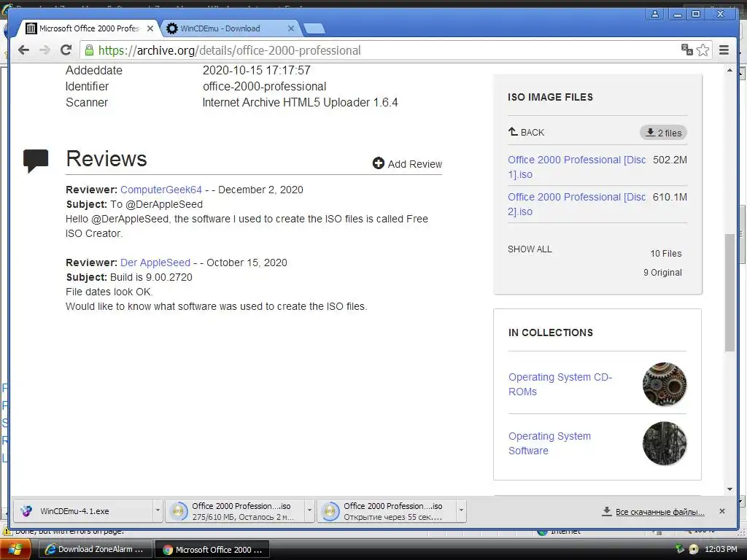Go back with the browser Back arrow

point(23,50)
